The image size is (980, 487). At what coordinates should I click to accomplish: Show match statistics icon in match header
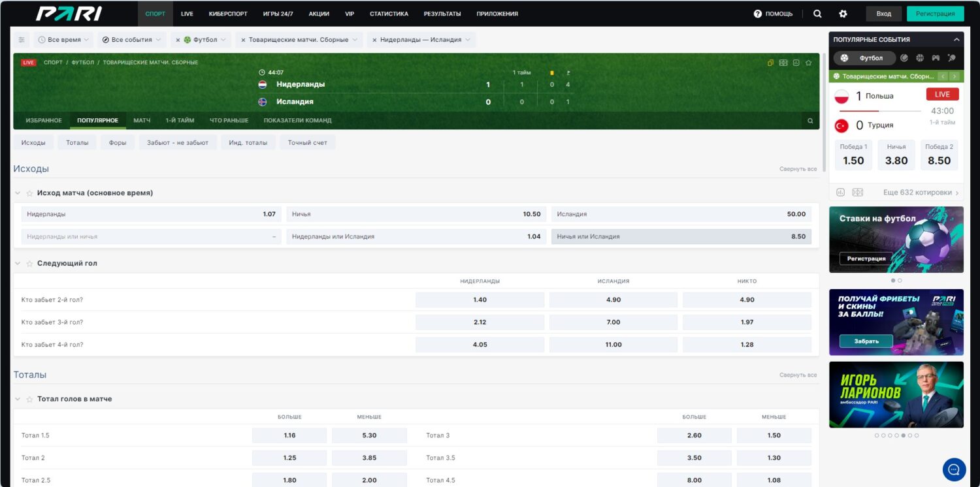click(x=796, y=63)
